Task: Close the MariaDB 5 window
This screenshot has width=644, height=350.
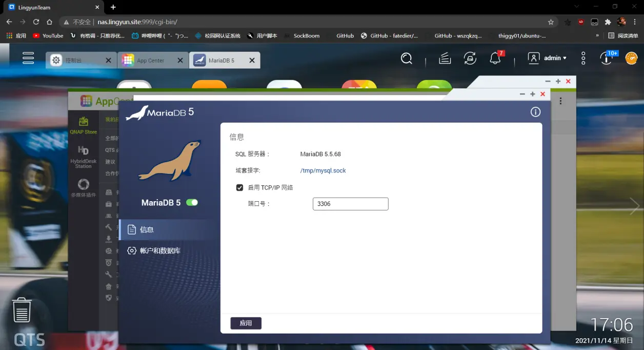Action: (542, 94)
